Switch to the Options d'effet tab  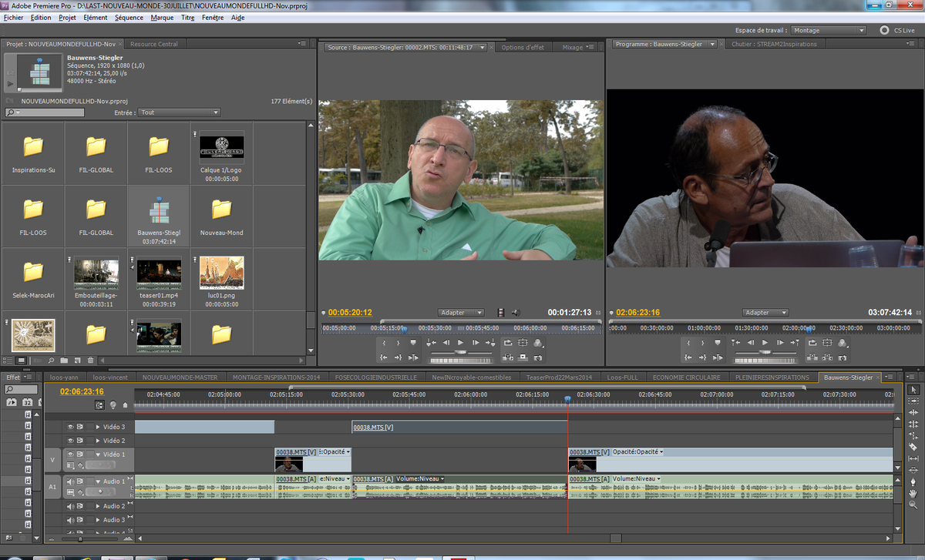(523, 47)
